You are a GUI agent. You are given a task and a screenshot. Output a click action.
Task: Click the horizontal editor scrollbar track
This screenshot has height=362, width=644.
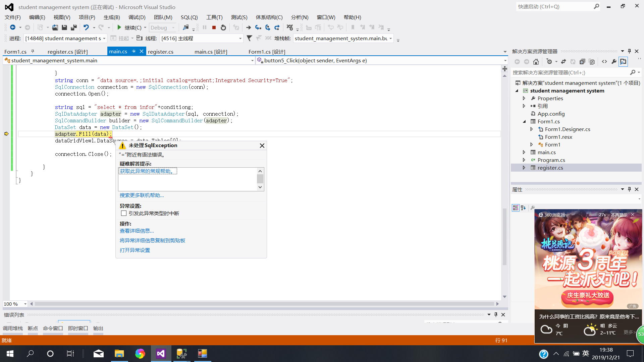pos(264,304)
